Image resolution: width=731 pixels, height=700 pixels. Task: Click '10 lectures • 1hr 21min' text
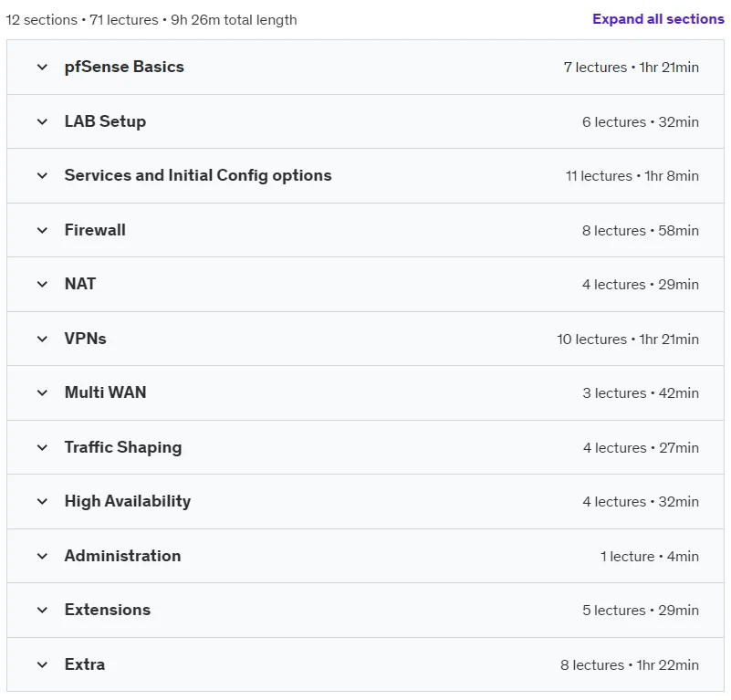pos(628,340)
